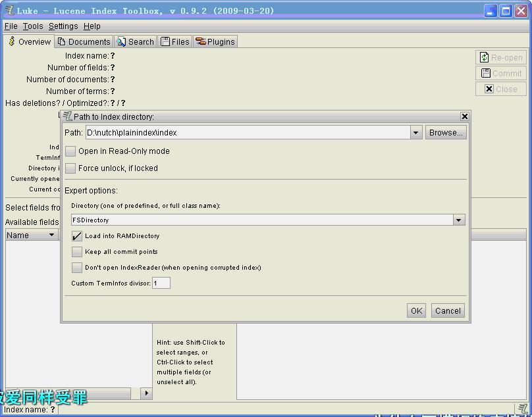Image resolution: width=532 pixels, height=417 pixels.
Task: Click the Re-open refresh icon
Action: (x=484, y=58)
